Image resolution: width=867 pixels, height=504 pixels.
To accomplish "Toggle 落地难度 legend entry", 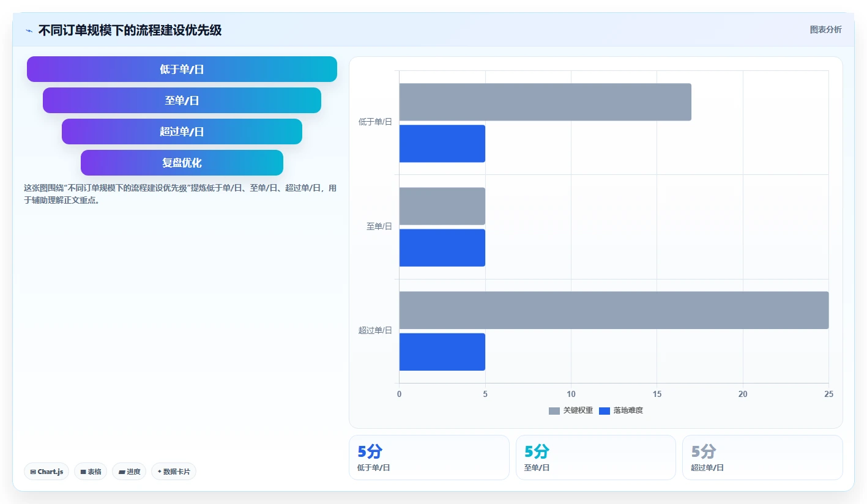I will coord(621,410).
